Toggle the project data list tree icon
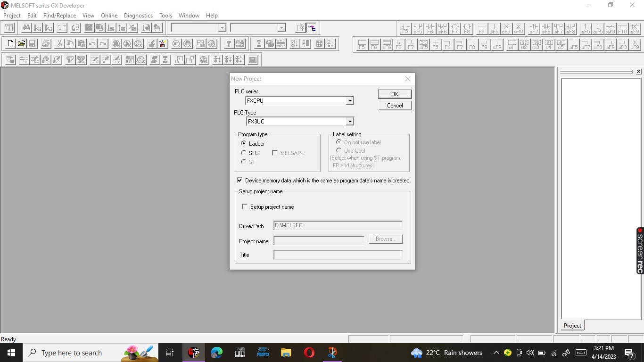644x362 pixels. [312, 28]
